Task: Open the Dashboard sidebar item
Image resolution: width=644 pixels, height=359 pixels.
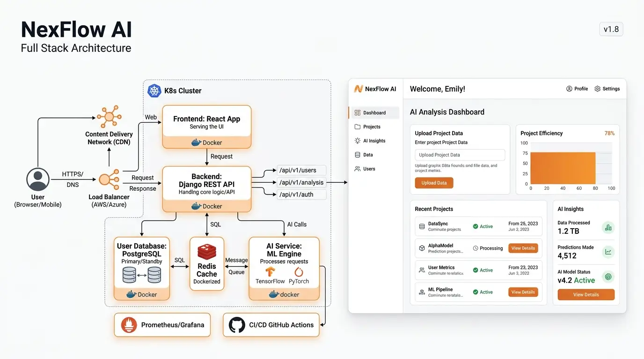Action: coord(374,113)
